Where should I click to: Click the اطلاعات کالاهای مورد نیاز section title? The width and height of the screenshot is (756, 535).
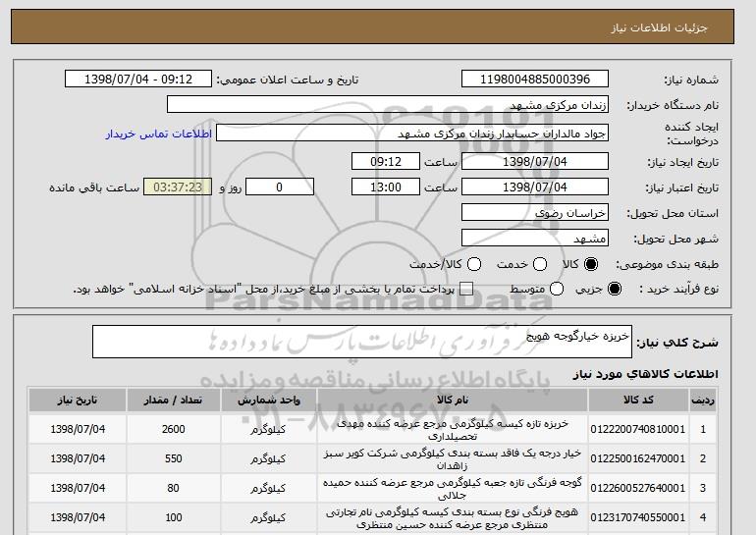(x=646, y=374)
